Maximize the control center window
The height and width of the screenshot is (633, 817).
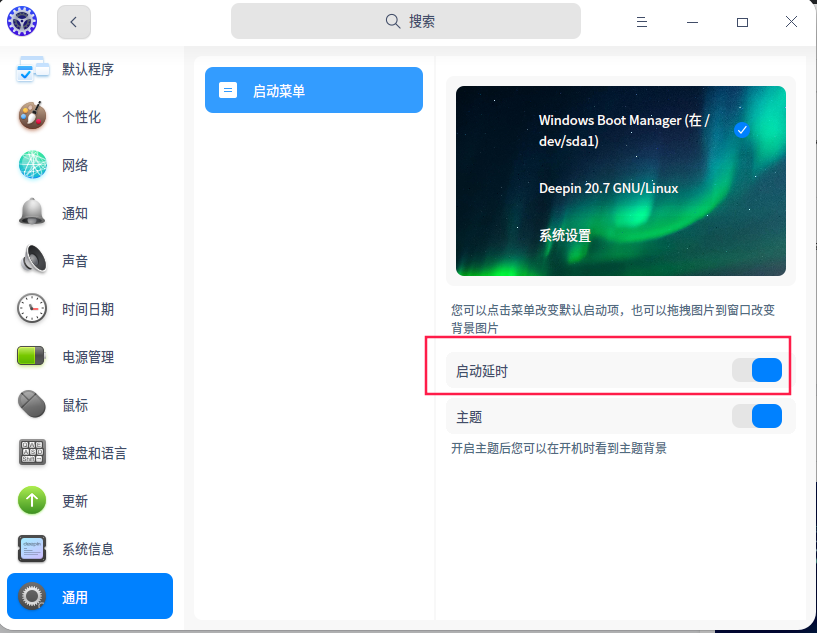coord(742,22)
